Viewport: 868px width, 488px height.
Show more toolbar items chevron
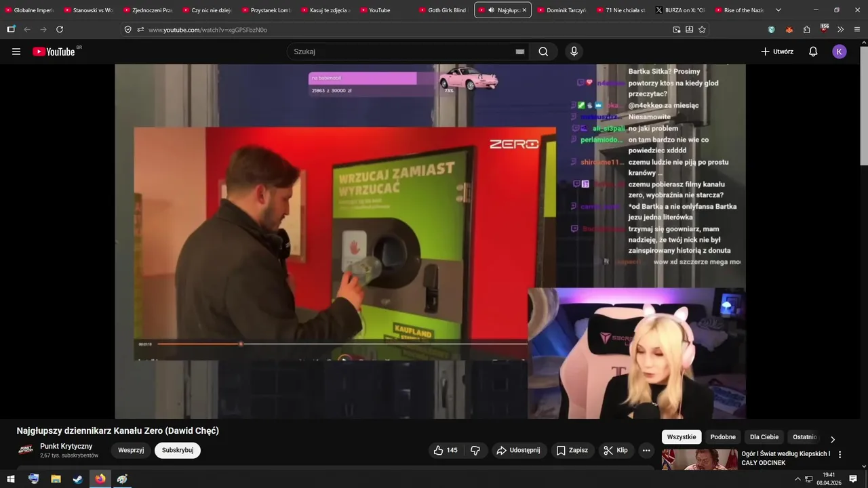[x=841, y=30]
